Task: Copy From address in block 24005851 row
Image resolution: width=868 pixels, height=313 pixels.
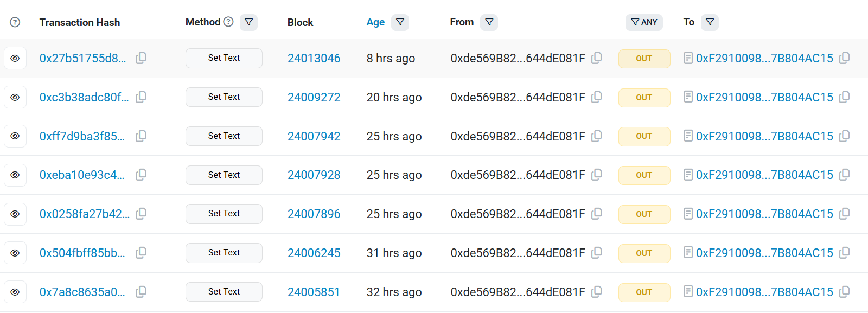Action: (597, 292)
